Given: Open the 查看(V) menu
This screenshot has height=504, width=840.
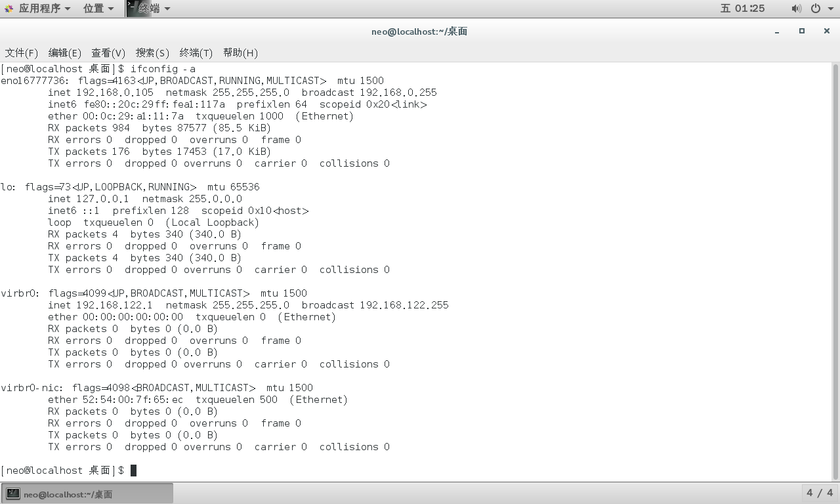Looking at the screenshot, I should [x=108, y=52].
